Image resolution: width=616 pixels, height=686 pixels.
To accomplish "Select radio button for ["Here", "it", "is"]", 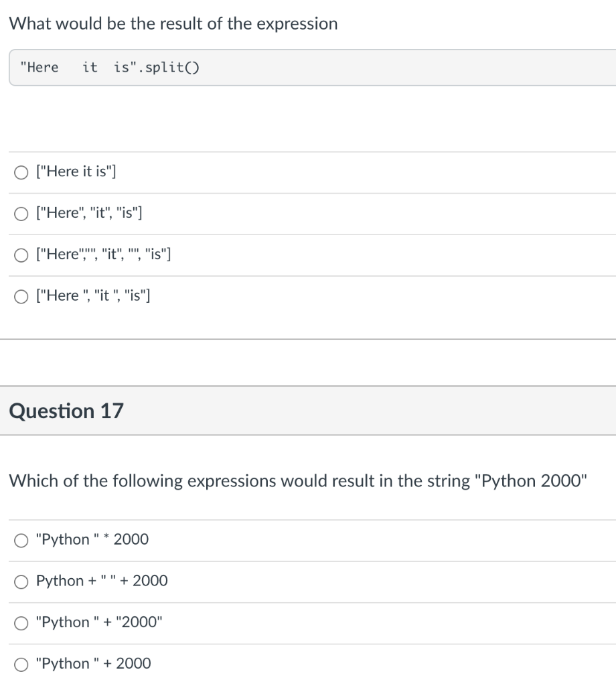I will click(x=22, y=214).
